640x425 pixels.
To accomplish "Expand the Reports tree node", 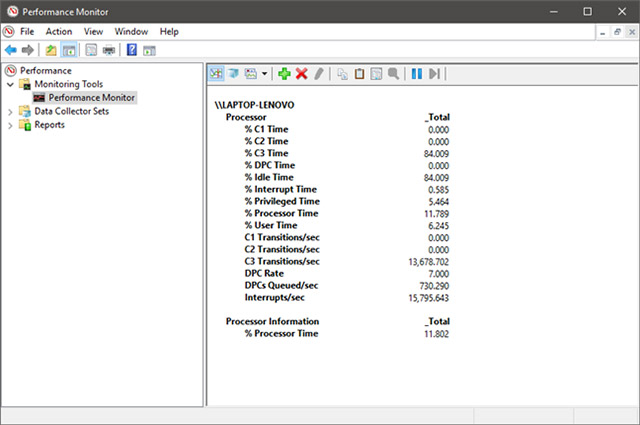I will coord(11,125).
